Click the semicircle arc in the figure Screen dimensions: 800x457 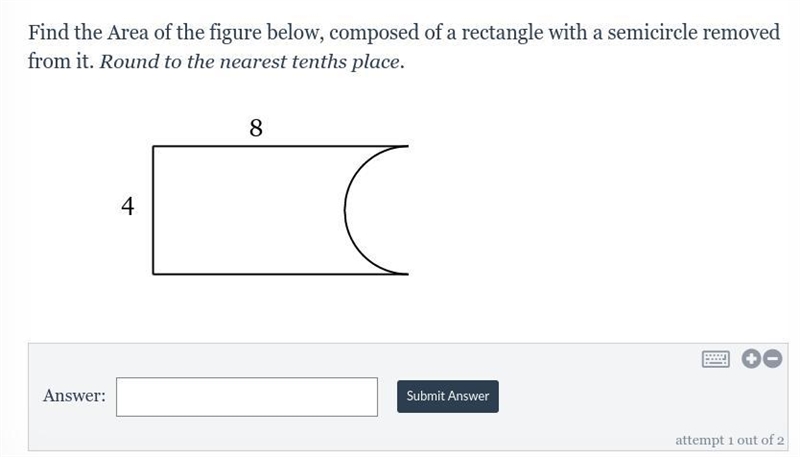pos(345,210)
